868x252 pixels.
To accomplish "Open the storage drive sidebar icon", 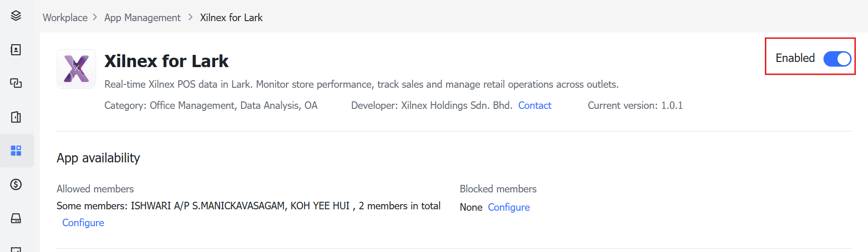I will coord(16,218).
